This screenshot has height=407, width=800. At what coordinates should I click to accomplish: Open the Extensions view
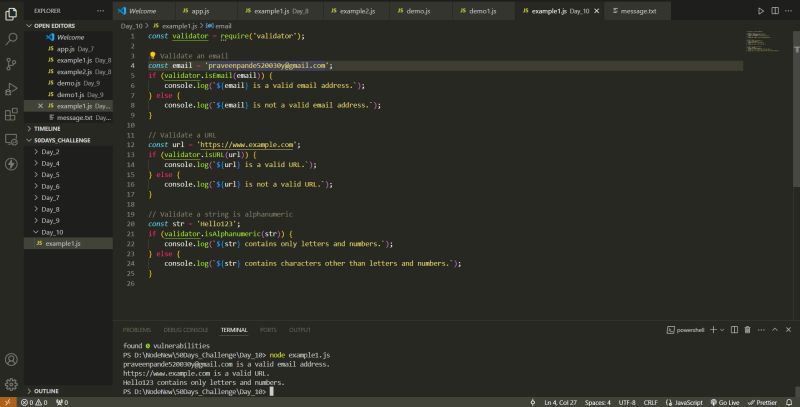(11, 113)
